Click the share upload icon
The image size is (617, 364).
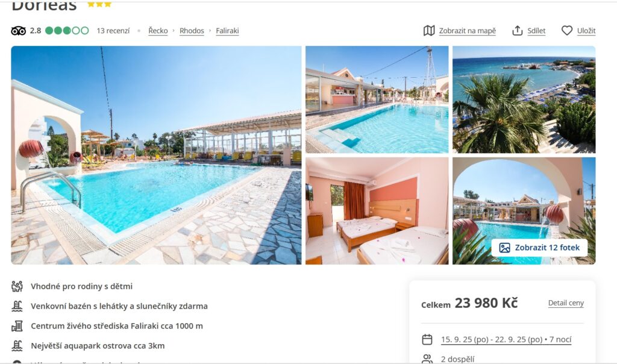coord(517,31)
